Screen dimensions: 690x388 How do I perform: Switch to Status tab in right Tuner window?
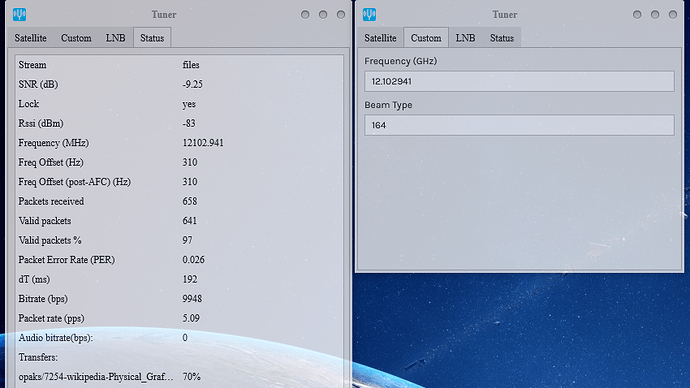pos(502,38)
